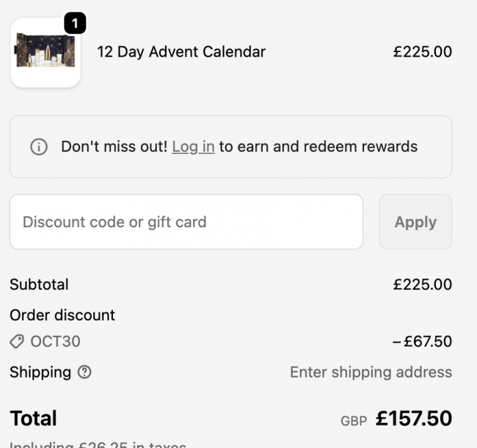Click the Order discount heading
Image resolution: width=477 pixels, height=448 pixels.
(62, 315)
